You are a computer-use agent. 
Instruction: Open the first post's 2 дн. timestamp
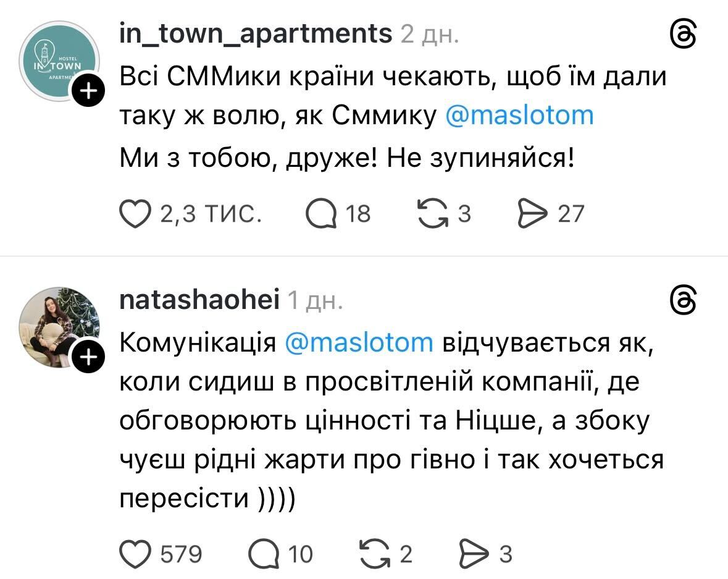click(430, 35)
